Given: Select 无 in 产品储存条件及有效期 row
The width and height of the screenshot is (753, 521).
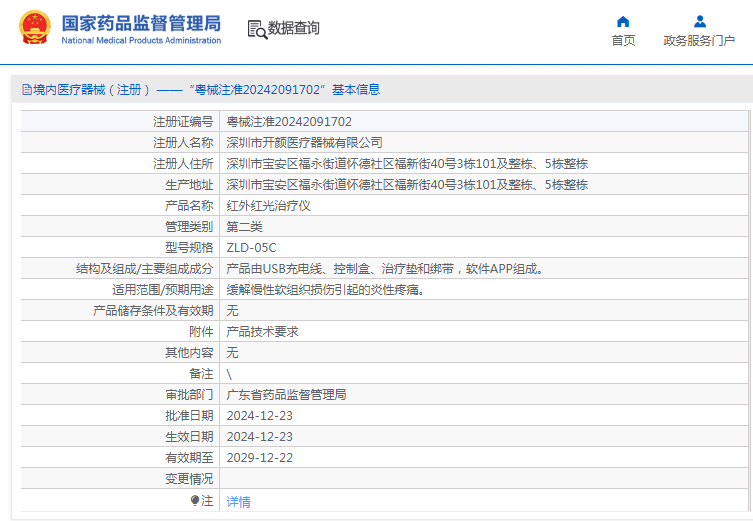Looking at the screenshot, I should (232, 311).
